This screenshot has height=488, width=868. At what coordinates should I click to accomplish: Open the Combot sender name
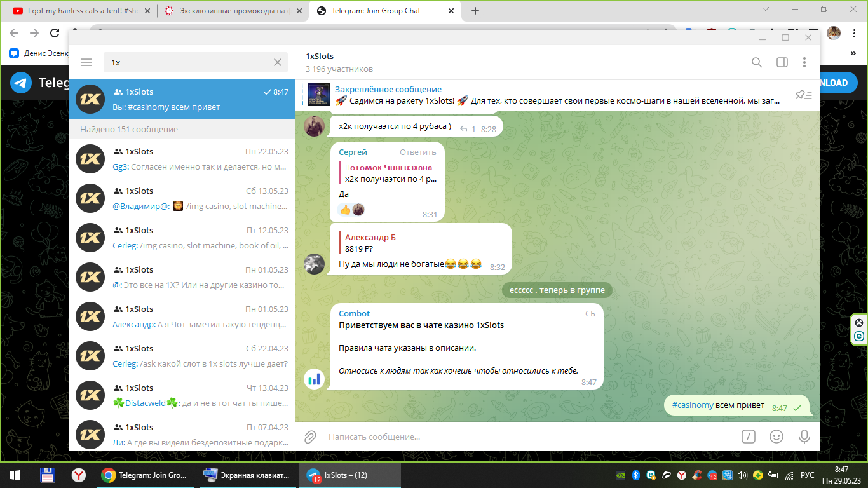(354, 313)
